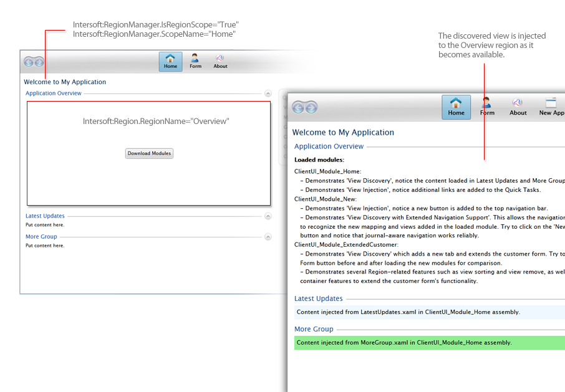Click the 'ClientUI_Module_New:' line
The image size is (565, 392).
tap(326, 199)
